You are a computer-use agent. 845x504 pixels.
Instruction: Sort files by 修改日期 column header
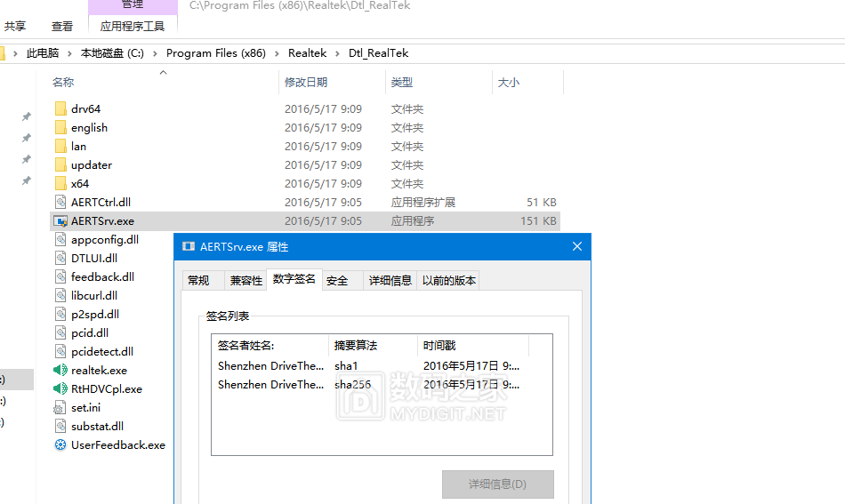tap(306, 82)
